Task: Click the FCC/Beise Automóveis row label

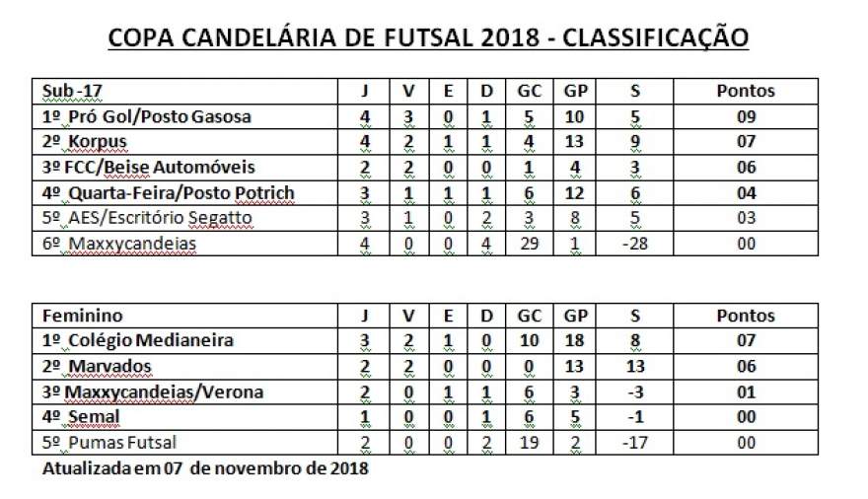Action: pos(184,168)
